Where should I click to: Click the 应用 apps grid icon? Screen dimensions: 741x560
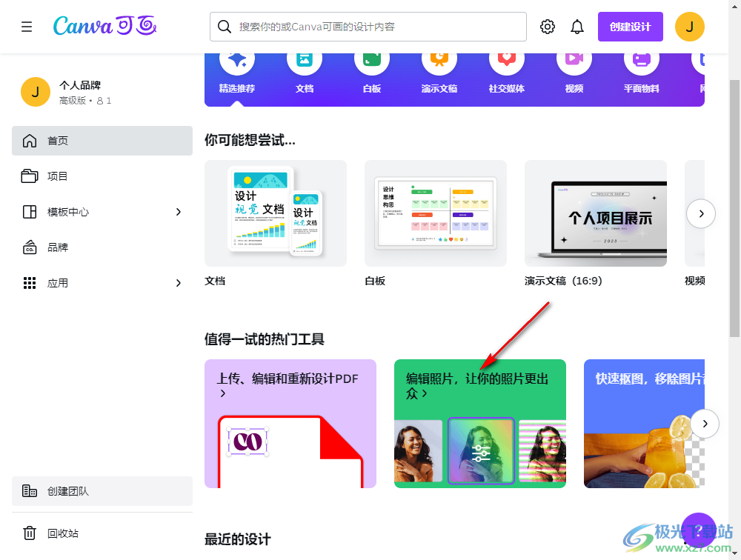click(x=30, y=283)
